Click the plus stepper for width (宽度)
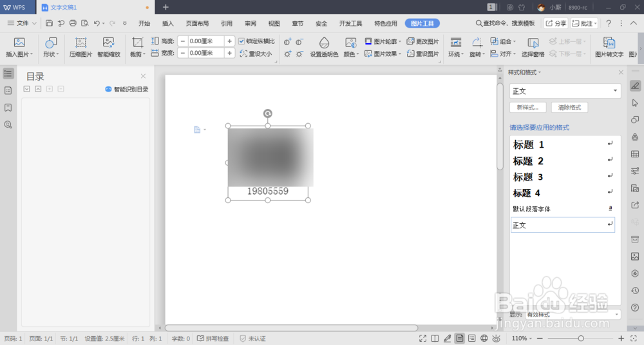Viewport: 644px width, 345px height. coord(230,53)
